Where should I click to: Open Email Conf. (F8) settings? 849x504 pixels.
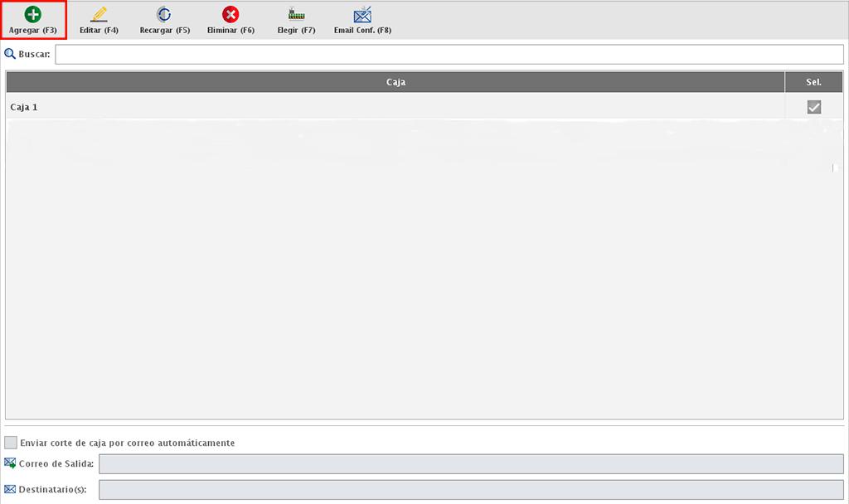point(362,14)
